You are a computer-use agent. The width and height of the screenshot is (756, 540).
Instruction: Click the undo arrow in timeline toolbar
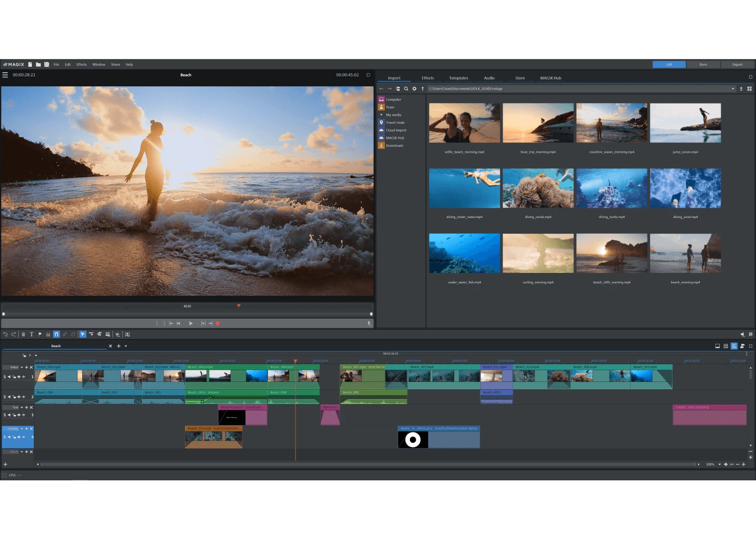(x=5, y=334)
